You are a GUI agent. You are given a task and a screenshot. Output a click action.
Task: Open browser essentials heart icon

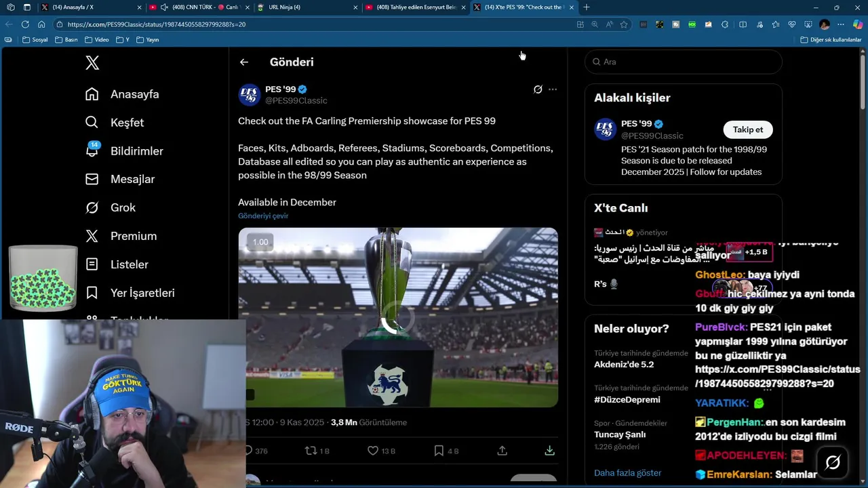point(792,24)
